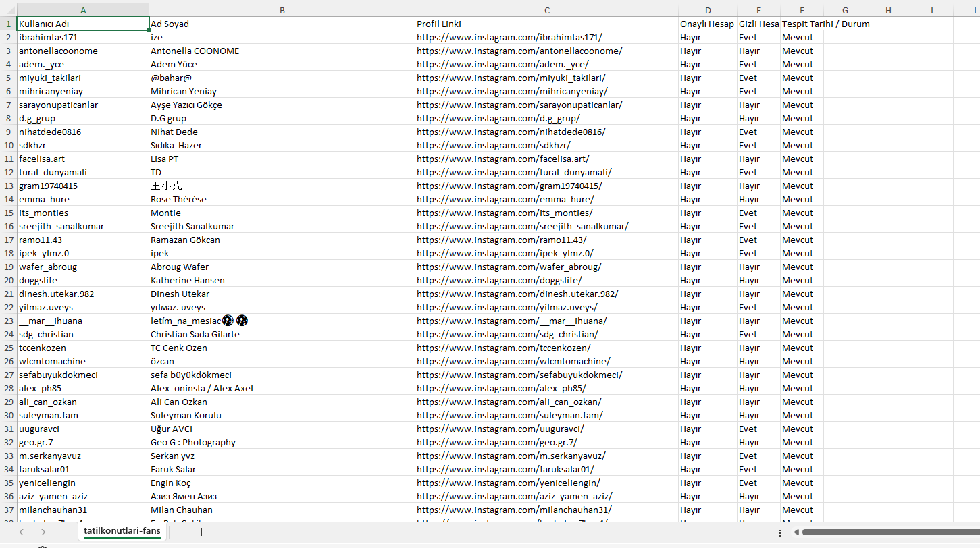Select column A header

[83, 10]
